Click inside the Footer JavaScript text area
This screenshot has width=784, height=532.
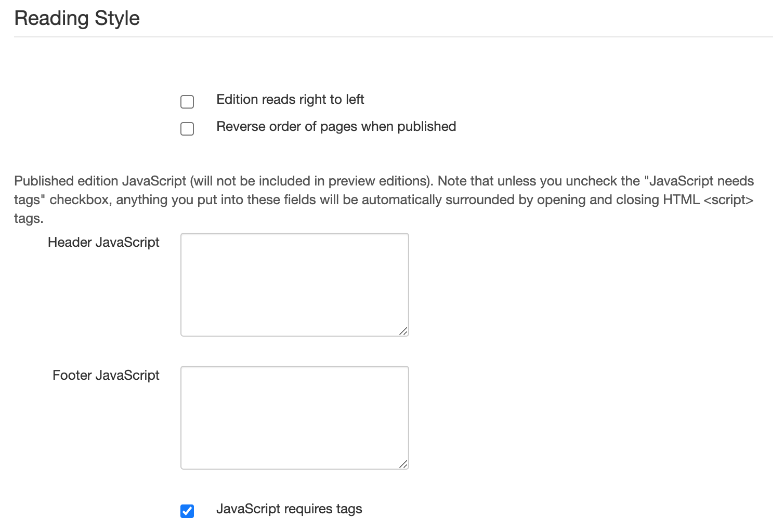[x=294, y=416]
